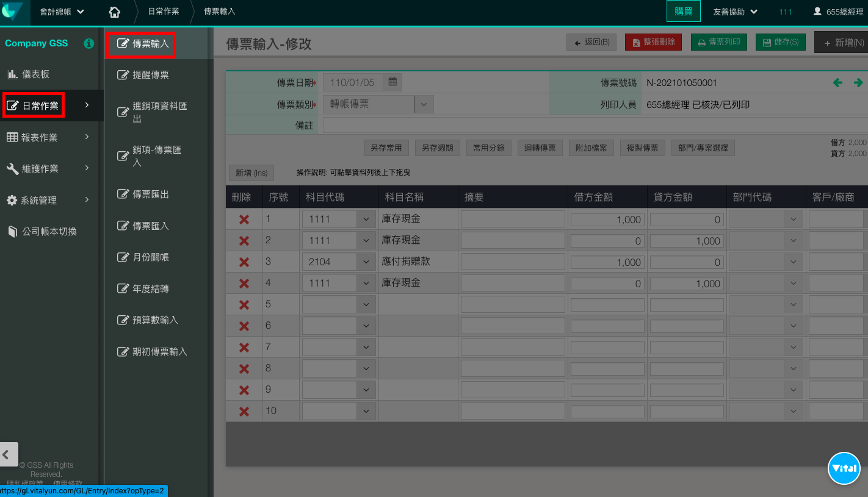This screenshot has height=497, width=868.
Task: Open the 傳票類別 dropdown
Action: (x=424, y=104)
